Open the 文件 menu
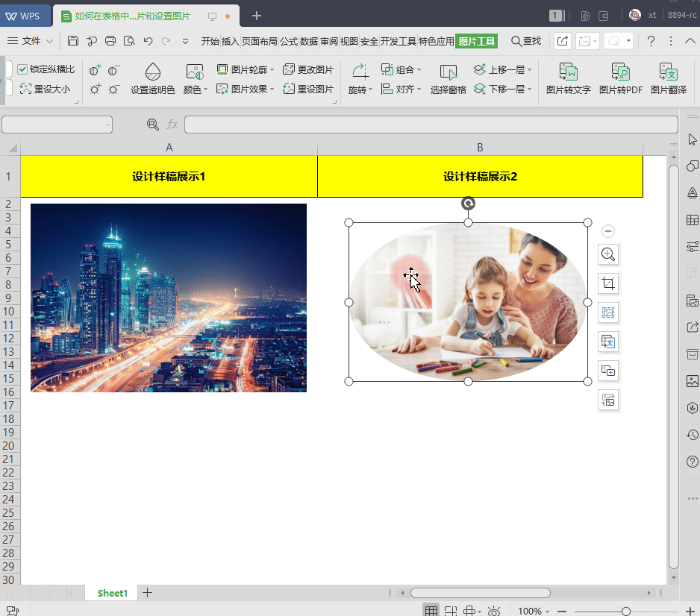The height and width of the screenshot is (616, 700). coord(31,41)
